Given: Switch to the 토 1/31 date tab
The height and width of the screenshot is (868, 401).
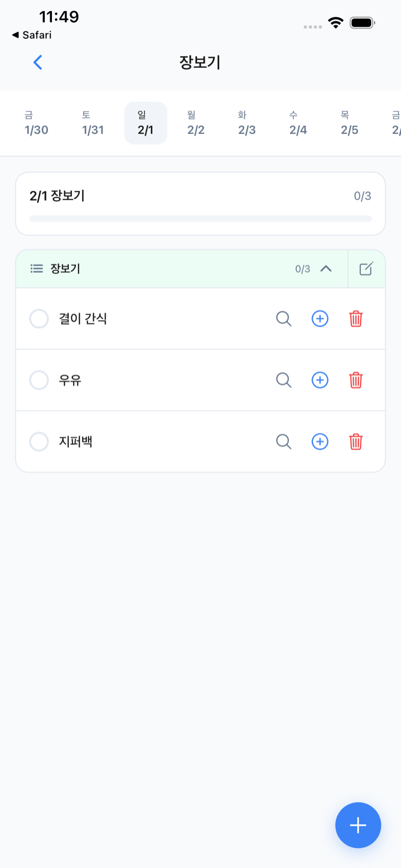Looking at the screenshot, I should click(x=92, y=123).
